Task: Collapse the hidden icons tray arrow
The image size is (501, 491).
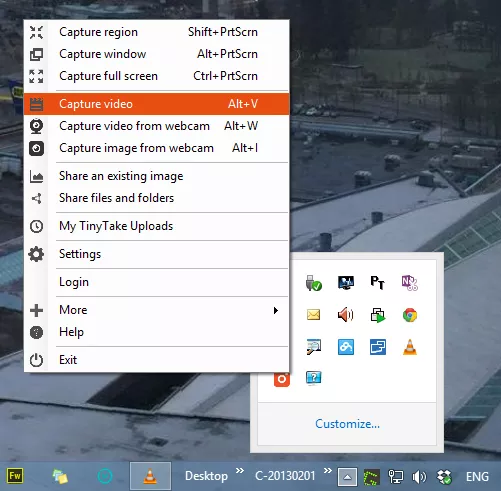Action: pos(347,477)
